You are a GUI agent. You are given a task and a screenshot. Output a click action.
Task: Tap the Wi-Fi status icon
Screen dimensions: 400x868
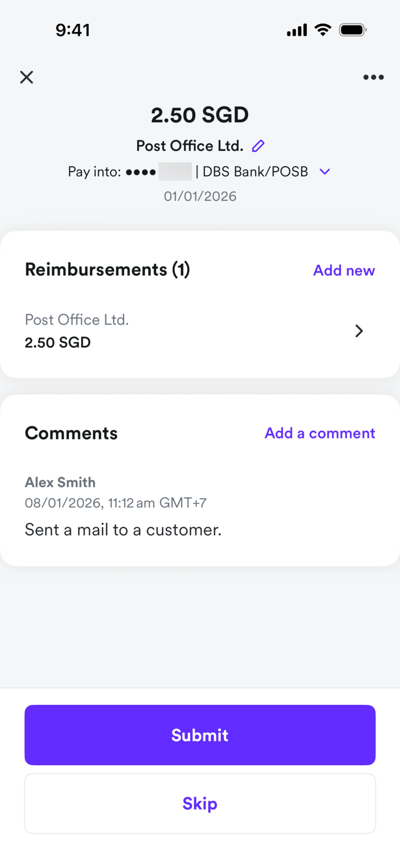[x=322, y=30]
